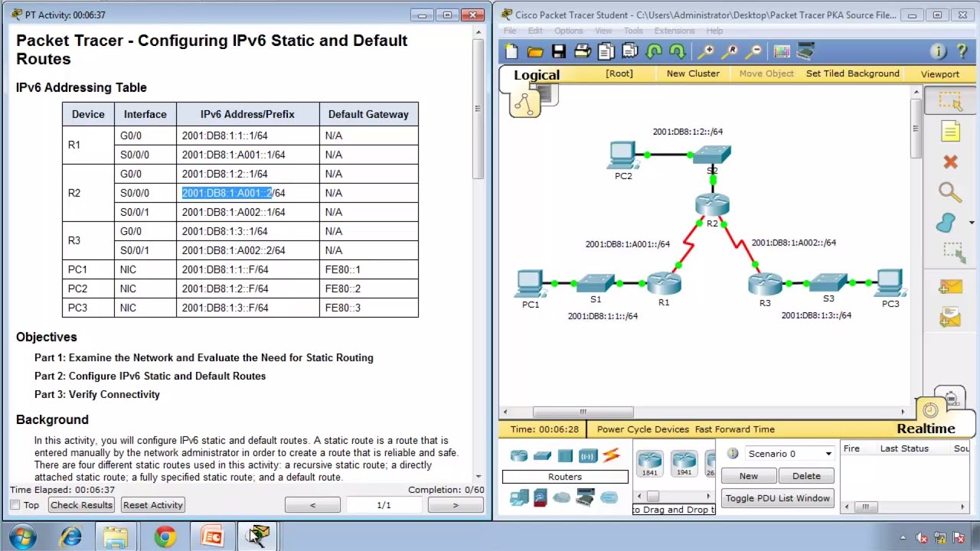The height and width of the screenshot is (551, 980).
Task: Open the File menu
Action: pyautogui.click(x=509, y=31)
